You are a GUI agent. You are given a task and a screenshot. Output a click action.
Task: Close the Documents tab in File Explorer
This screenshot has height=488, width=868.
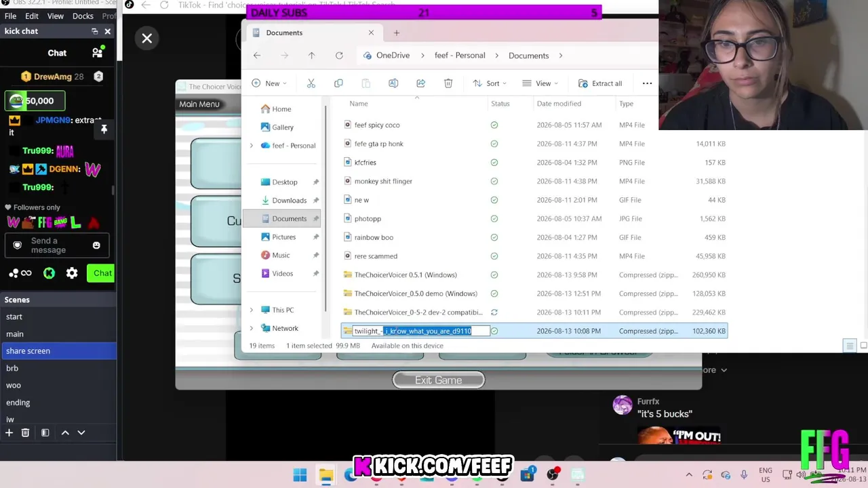pyautogui.click(x=371, y=33)
